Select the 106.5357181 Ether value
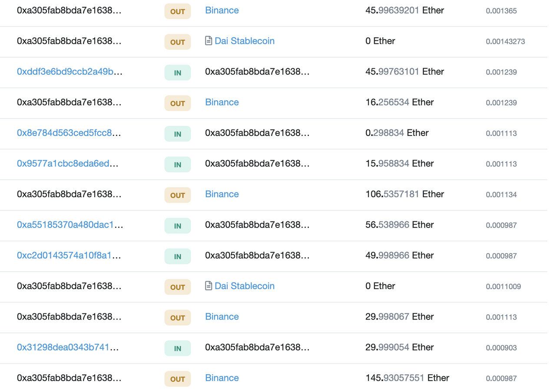556x392 pixels. tap(405, 194)
